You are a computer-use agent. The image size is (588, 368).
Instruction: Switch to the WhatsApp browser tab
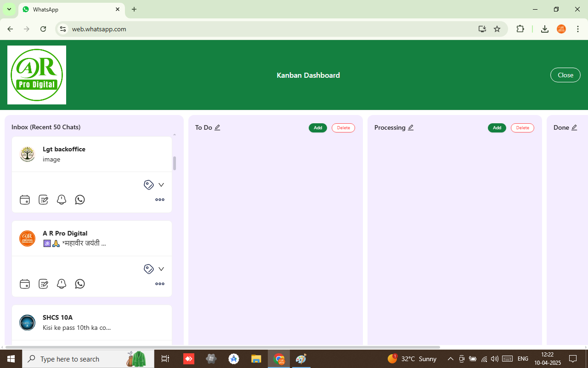coord(69,9)
